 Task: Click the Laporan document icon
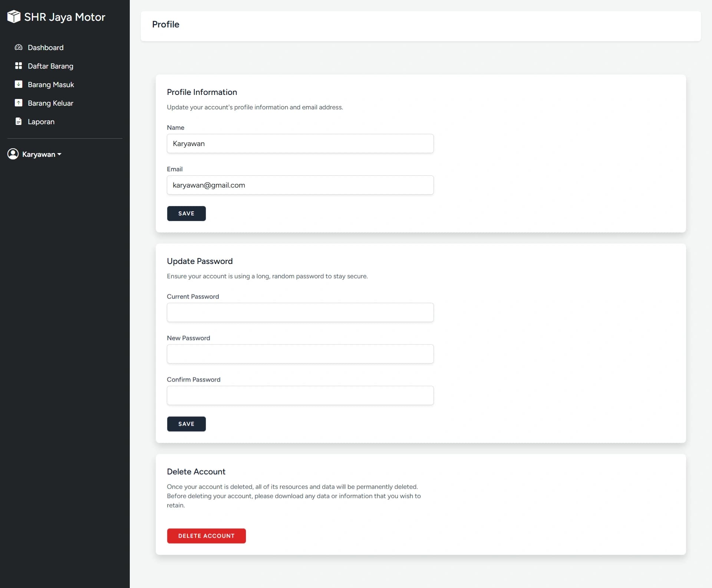point(19,122)
